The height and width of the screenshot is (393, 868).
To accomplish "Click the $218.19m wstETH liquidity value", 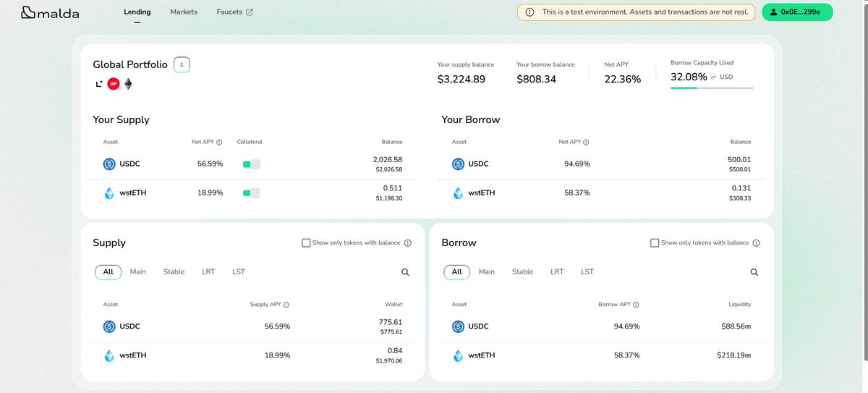I will (734, 355).
